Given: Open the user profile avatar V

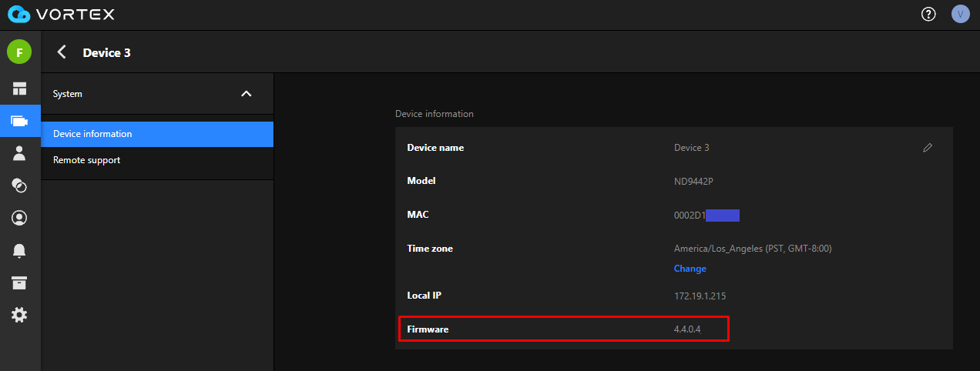Looking at the screenshot, I should click(960, 15).
